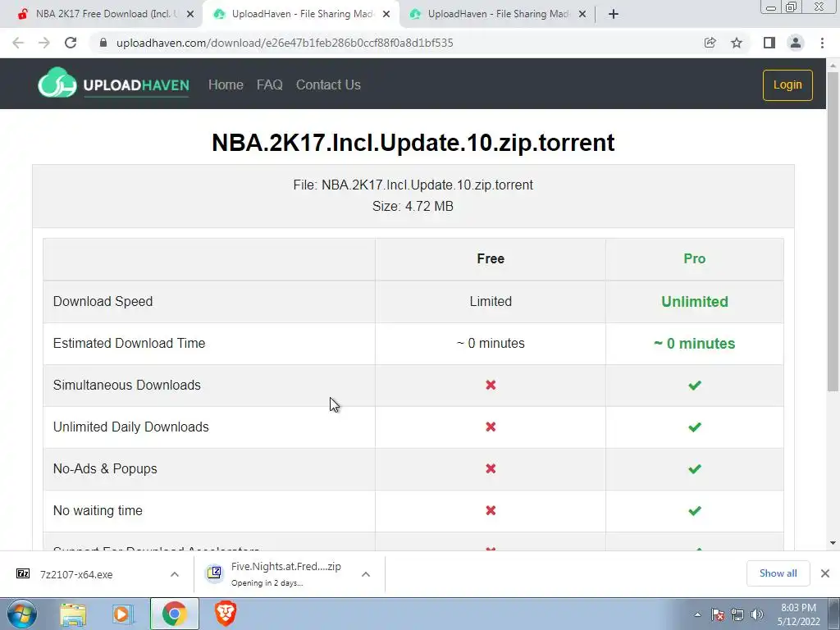Switch to the third UploadHaven tab
The height and width of the screenshot is (630, 840).
tap(498, 14)
